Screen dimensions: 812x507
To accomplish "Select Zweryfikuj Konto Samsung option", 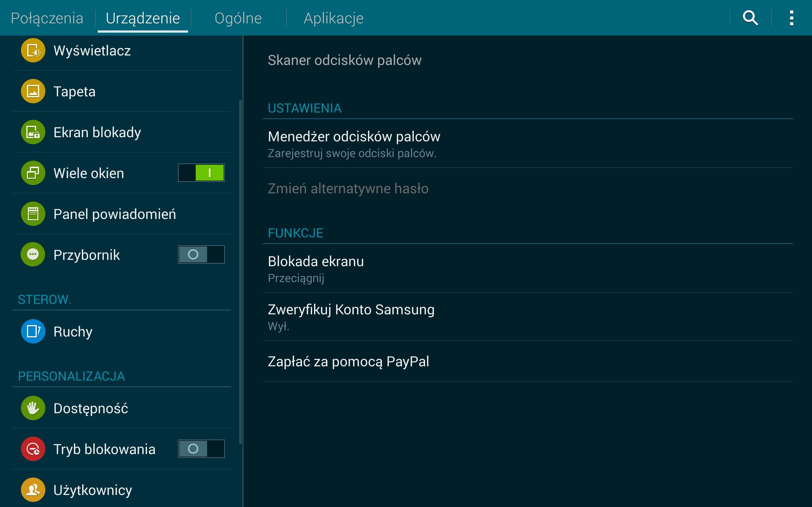I will pos(527,317).
